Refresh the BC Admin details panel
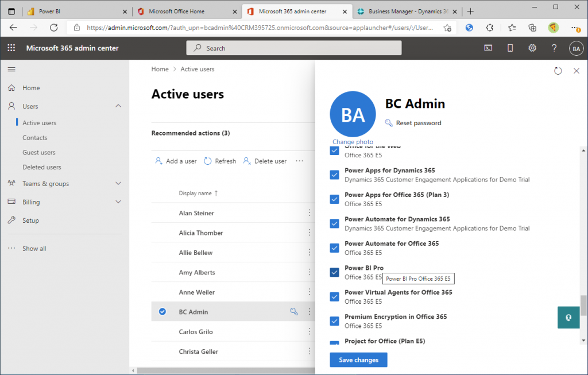This screenshot has height=375, width=588. 558,71
